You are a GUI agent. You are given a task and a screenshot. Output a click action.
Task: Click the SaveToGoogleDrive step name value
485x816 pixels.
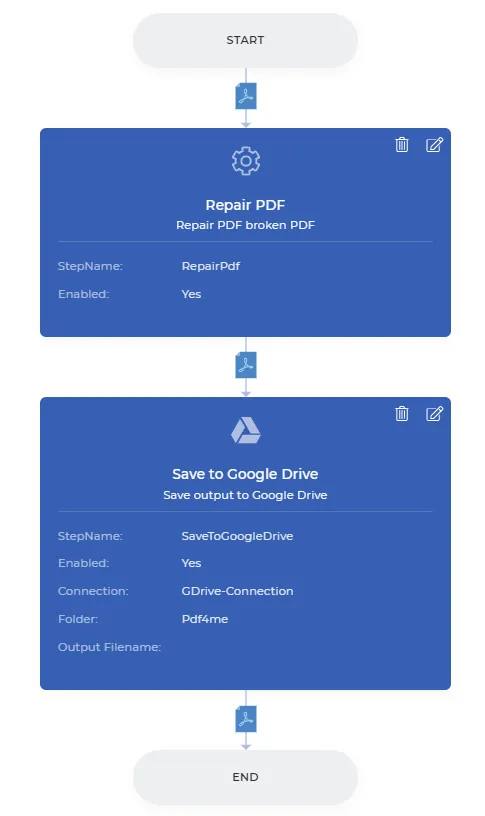tap(237, 536)
